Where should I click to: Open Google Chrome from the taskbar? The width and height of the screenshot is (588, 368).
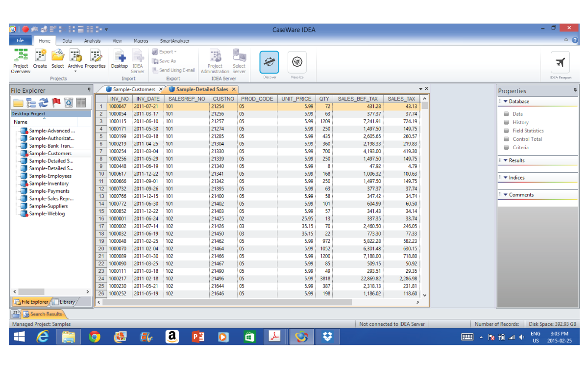tap(95, 337)
